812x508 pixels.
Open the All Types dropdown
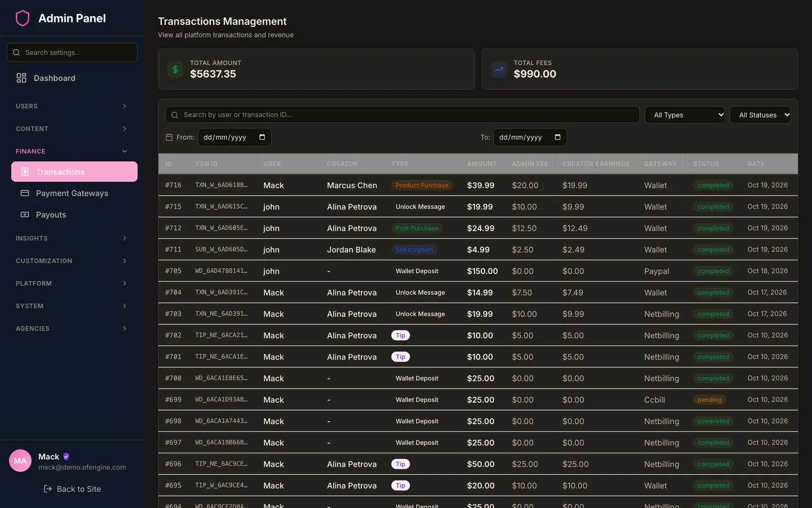point(685,115)
